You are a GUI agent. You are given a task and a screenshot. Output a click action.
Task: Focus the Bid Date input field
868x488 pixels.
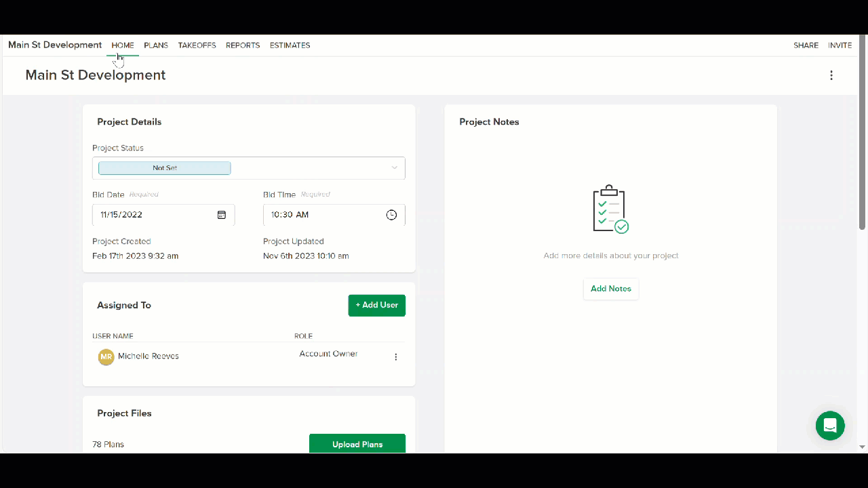point(163,215)
